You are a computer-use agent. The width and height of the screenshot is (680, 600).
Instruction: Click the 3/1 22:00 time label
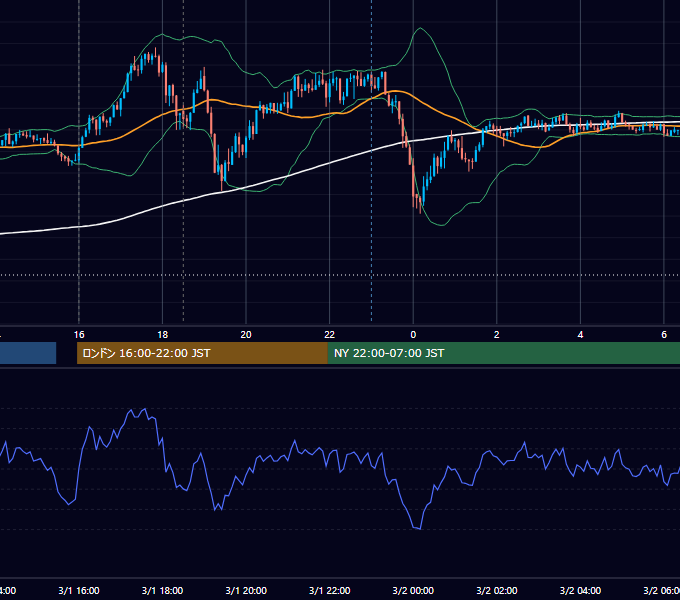[330, 590]
